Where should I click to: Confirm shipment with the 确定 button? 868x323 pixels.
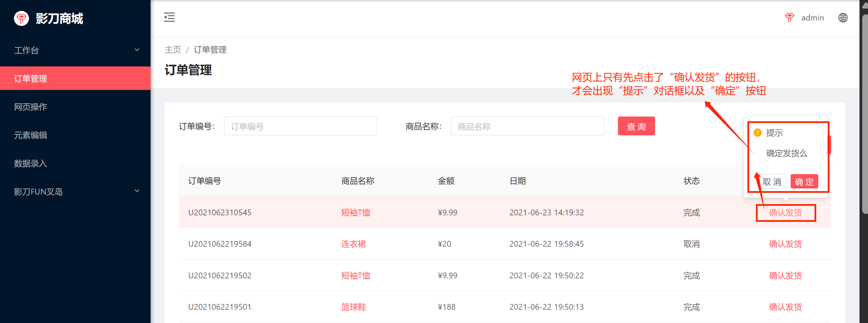[804, 182]
